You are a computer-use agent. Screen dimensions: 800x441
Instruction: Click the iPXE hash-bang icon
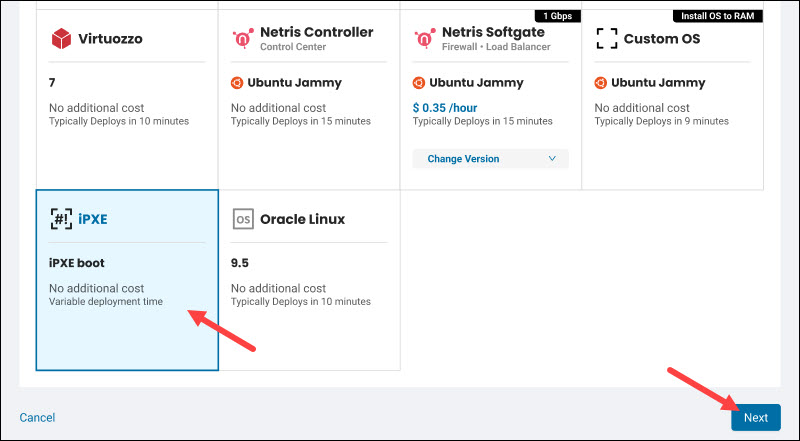[61, 219]
